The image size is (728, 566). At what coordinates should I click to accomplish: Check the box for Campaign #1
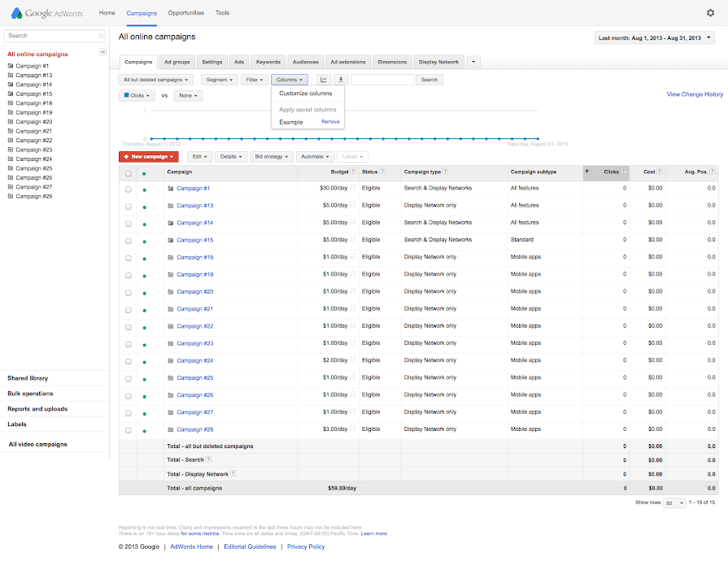point(129,189)
